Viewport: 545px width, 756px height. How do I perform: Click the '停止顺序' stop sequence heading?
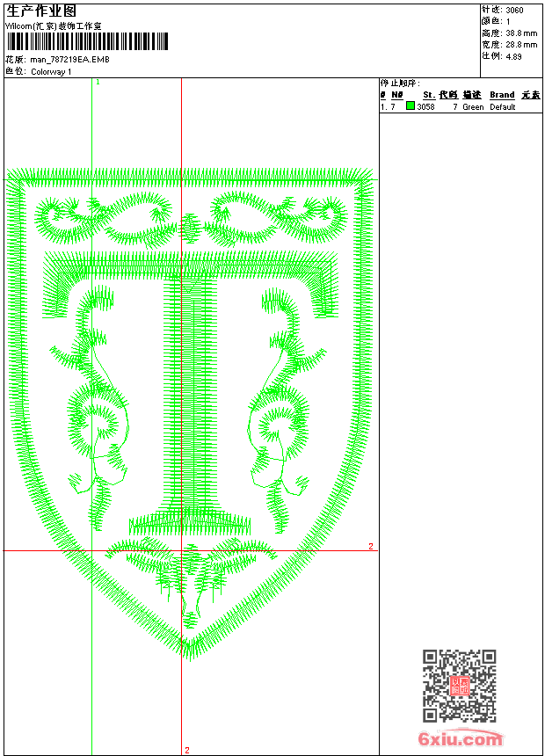[400, 84]
